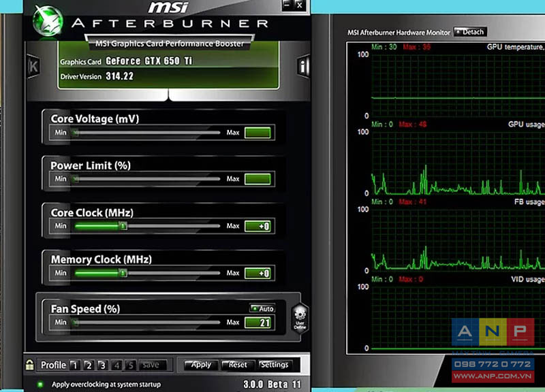Select profile slot 1
The height and width of the screenshot is (392, 545).
click(75, 365)
